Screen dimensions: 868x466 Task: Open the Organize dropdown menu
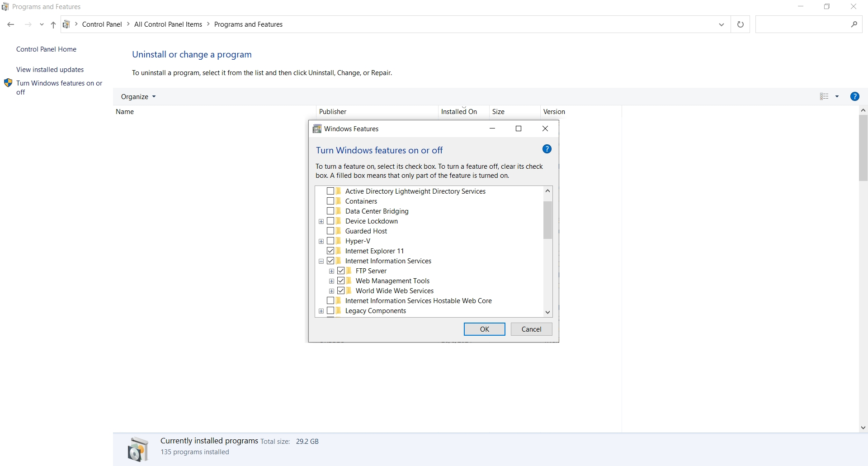point(138,97)
